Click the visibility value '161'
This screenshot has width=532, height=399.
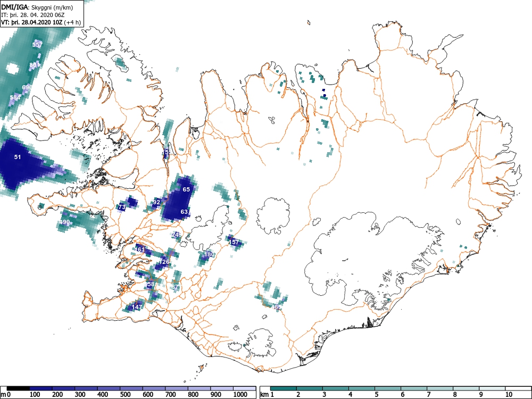(x=140, y=250)
